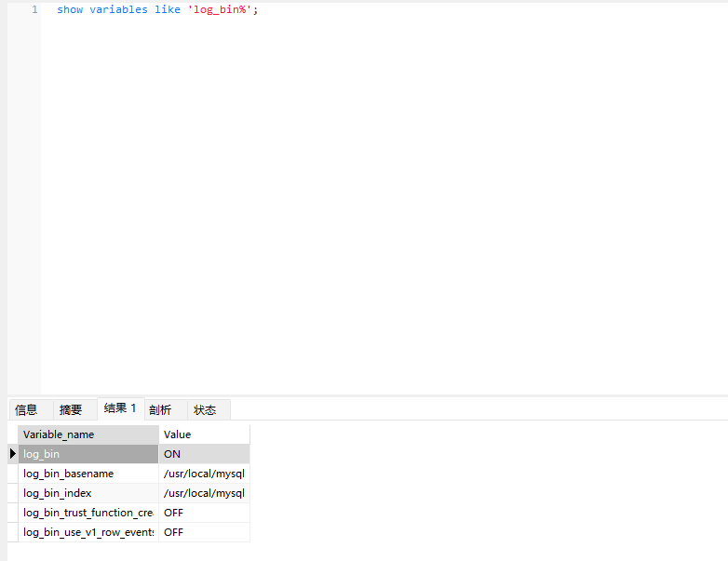
Task: Open the 信息 tab
Action: pyautogui.click(x=31, y=409)
